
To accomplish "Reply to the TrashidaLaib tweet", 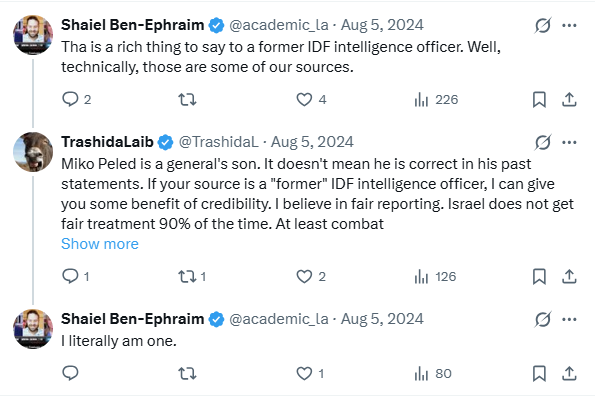I will [x=70, y=276].
